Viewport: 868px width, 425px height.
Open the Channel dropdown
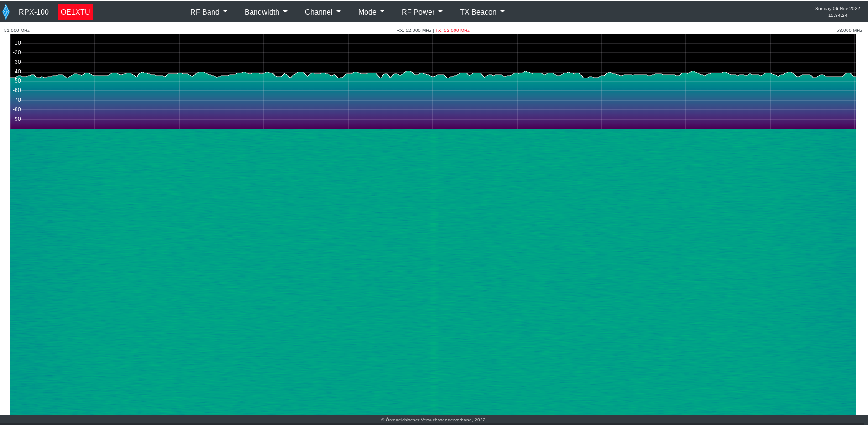[323, 12]
